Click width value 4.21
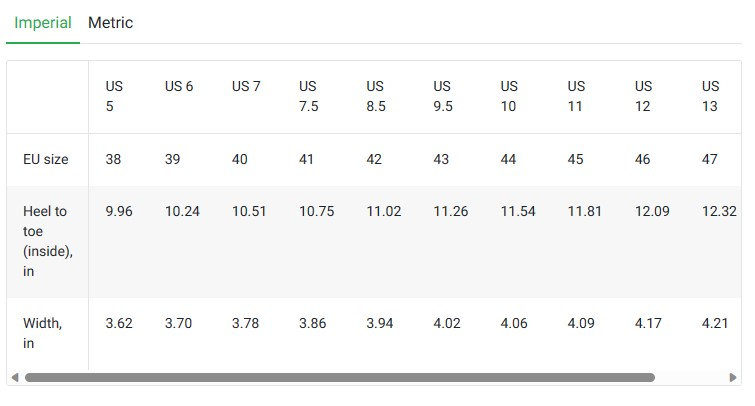Viewport: 755px width, 406px height. 715,323
